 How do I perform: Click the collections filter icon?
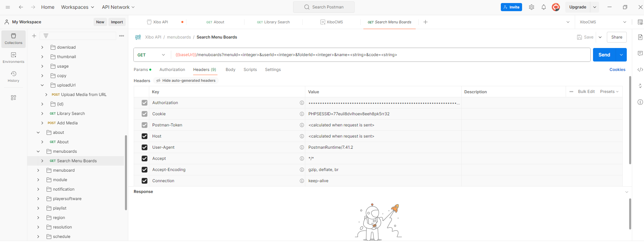(x=46, y=36)
